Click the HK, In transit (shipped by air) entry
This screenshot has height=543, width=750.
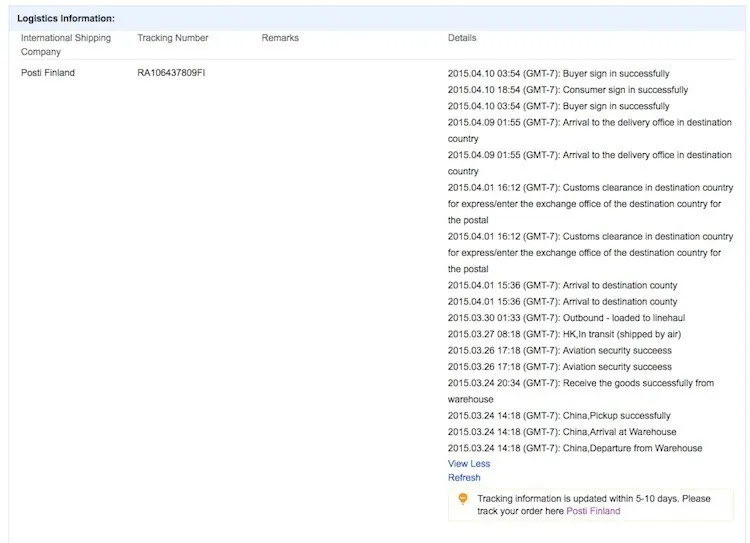pyautogui.click(x=564, y=334)
